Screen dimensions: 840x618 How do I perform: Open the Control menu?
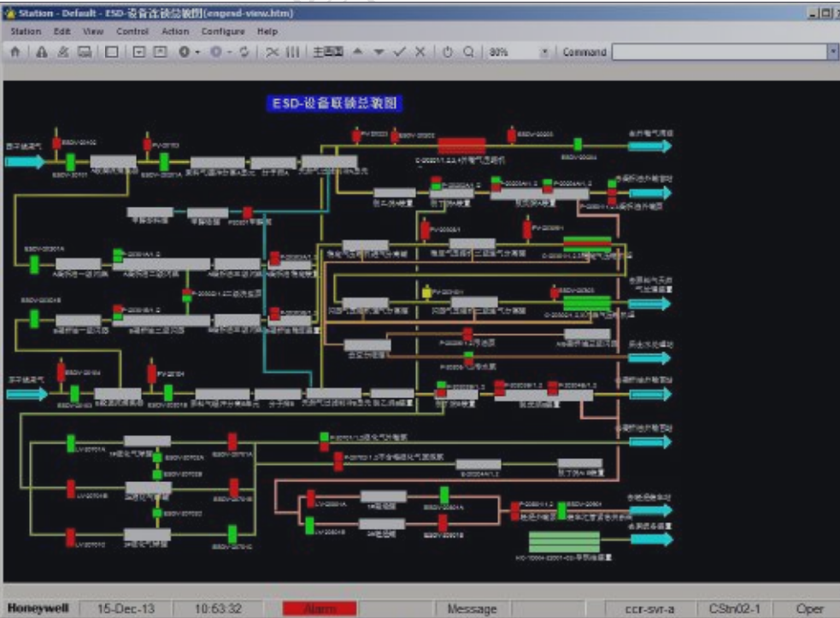coord(132,32)
